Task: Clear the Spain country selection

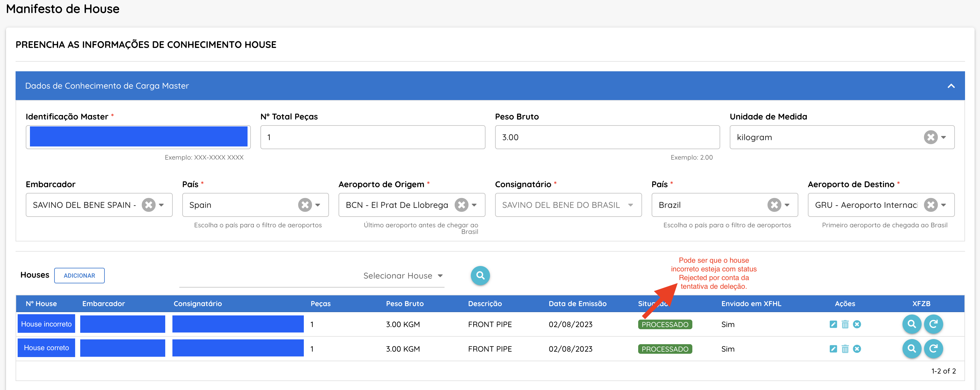Action: click(305, 205)
